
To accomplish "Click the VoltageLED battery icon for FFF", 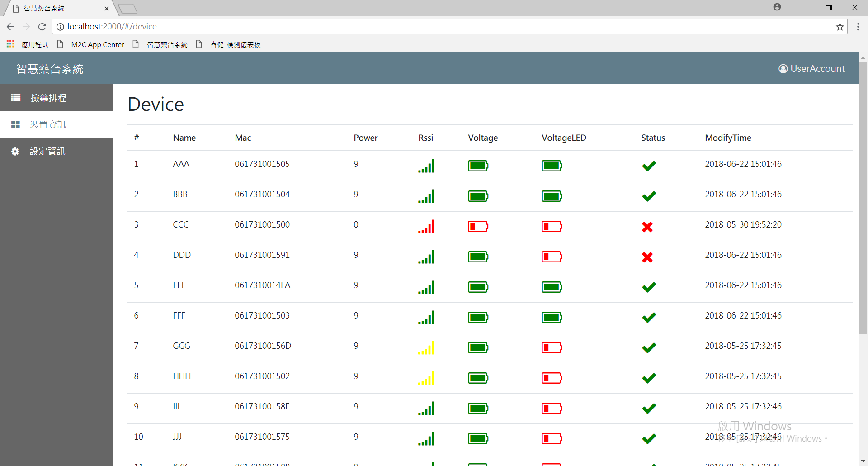I will click(552, 317).
